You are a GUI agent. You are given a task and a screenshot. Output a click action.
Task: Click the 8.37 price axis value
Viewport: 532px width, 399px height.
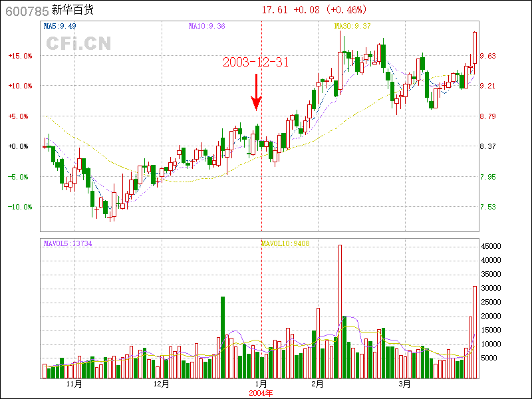click(x=487, y=146)
